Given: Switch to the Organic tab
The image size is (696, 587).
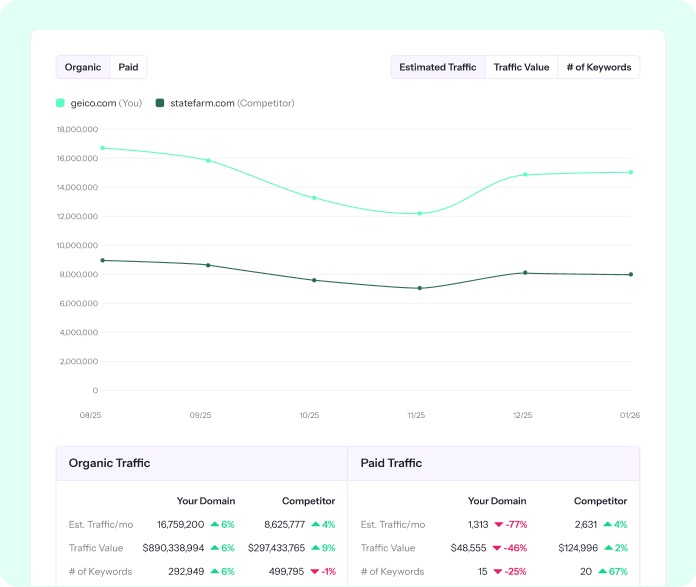Looking at the screenshot, I should coord(83,67).
